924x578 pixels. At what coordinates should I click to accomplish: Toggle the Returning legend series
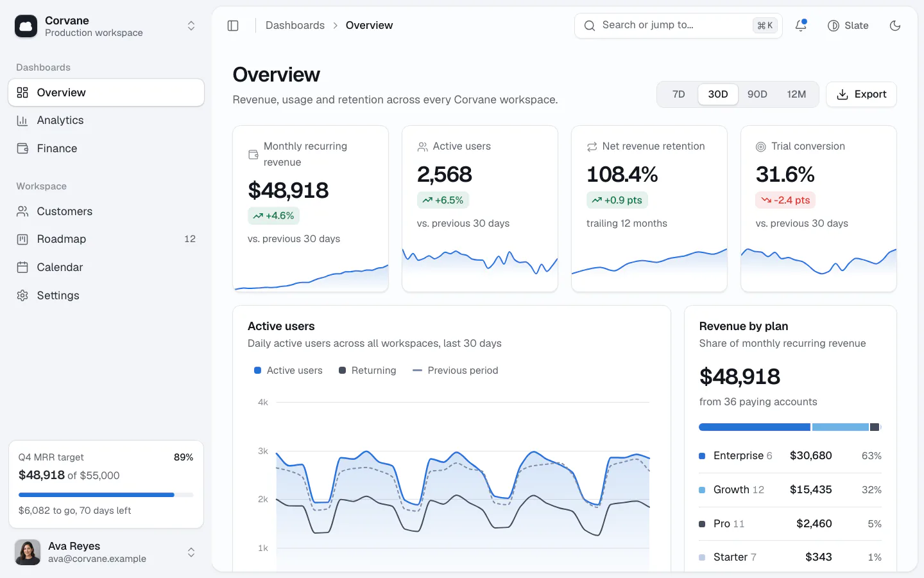click(368, 371)
